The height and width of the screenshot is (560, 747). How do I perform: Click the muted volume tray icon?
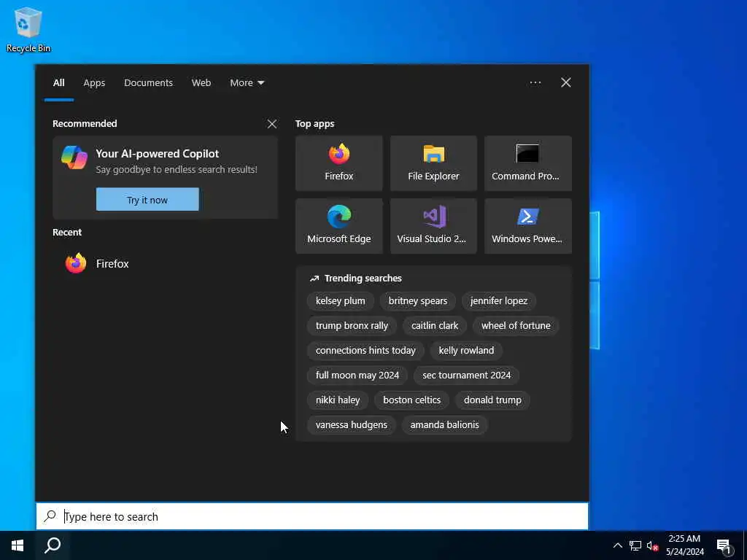click(x=652, y=545)
